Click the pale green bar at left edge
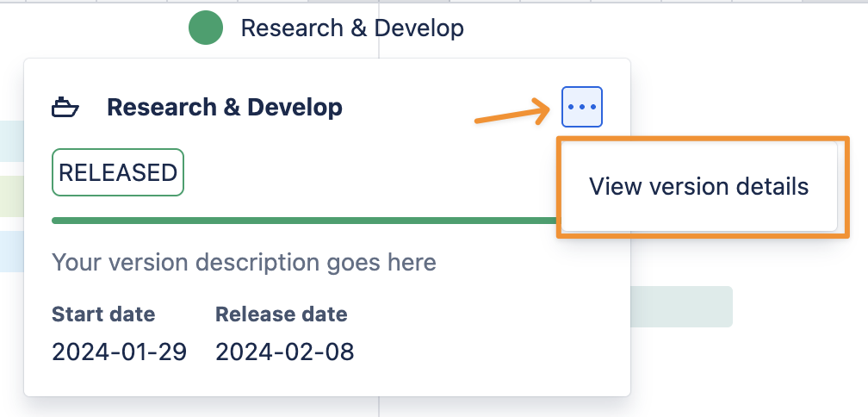The width and height of the screenshot is (868, 417). (11, 195)
